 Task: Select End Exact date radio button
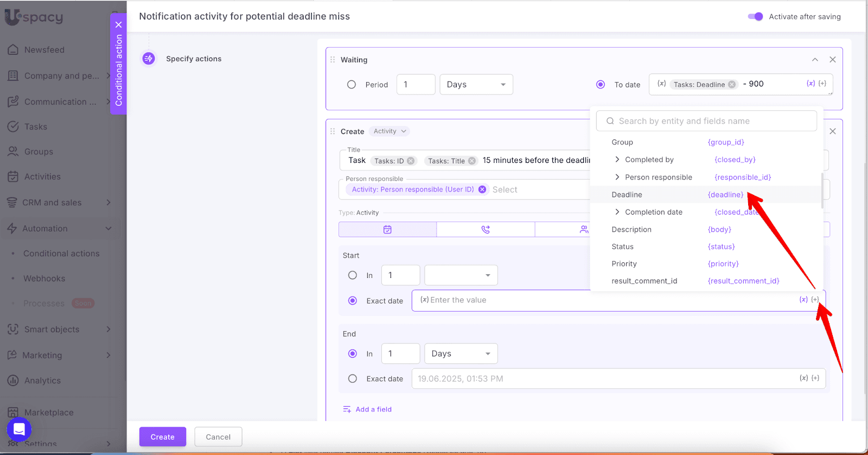(353, 379)
